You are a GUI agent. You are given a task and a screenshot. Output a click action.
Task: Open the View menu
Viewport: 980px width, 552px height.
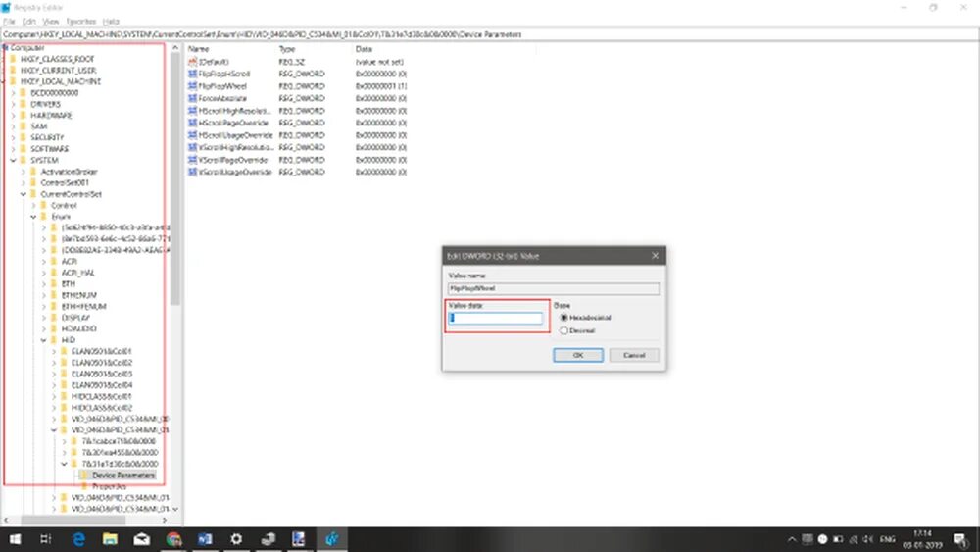click(x=51, y=22)
